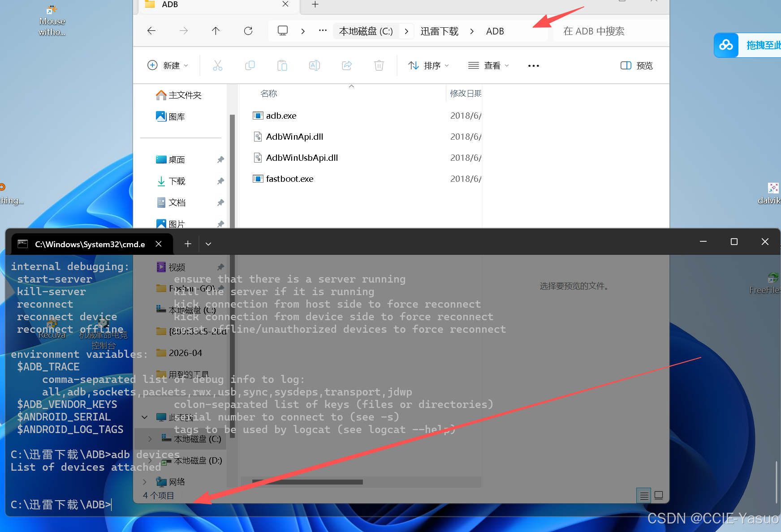Switch to large thumbnails view in status bar
781x532 pixels.
point(659,495)
